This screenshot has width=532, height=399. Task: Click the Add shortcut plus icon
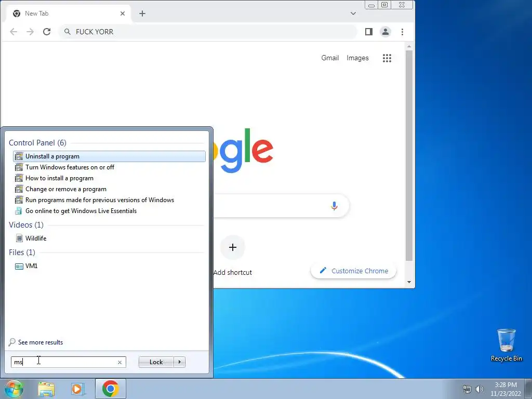coord(233,247)
